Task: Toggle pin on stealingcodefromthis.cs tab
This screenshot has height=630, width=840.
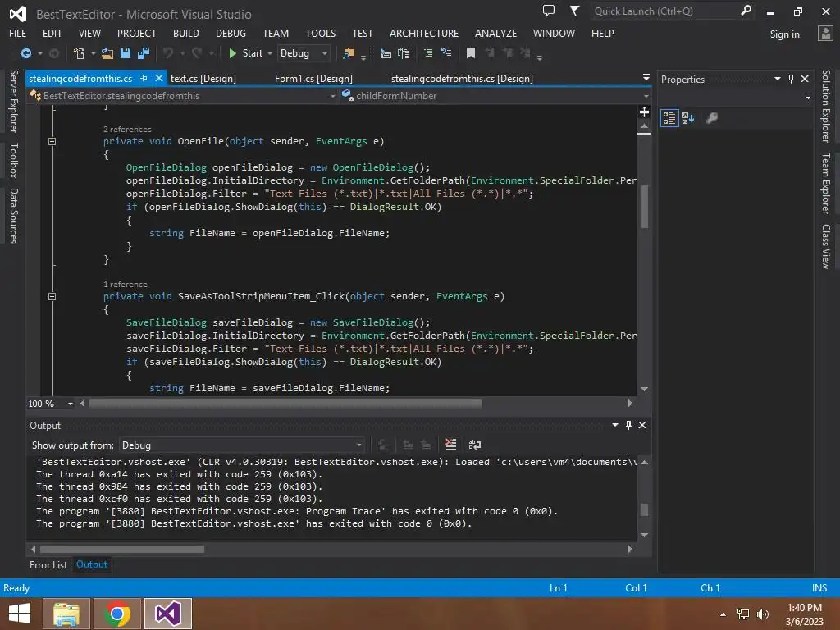Action: 144,78
